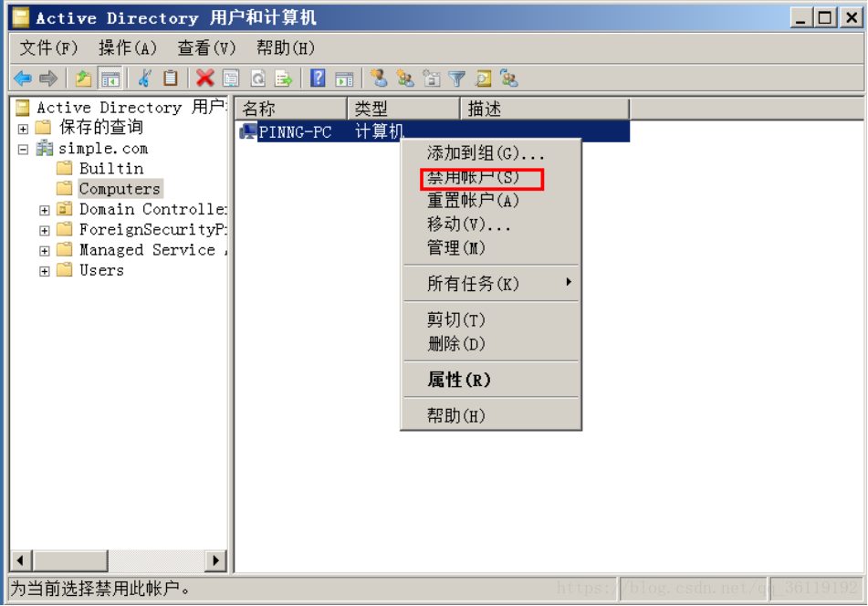Image resolution: width=868 pixels, height=606 pixels.
Task: Create new organizational unit via toolbar icon
Action: 431,78
